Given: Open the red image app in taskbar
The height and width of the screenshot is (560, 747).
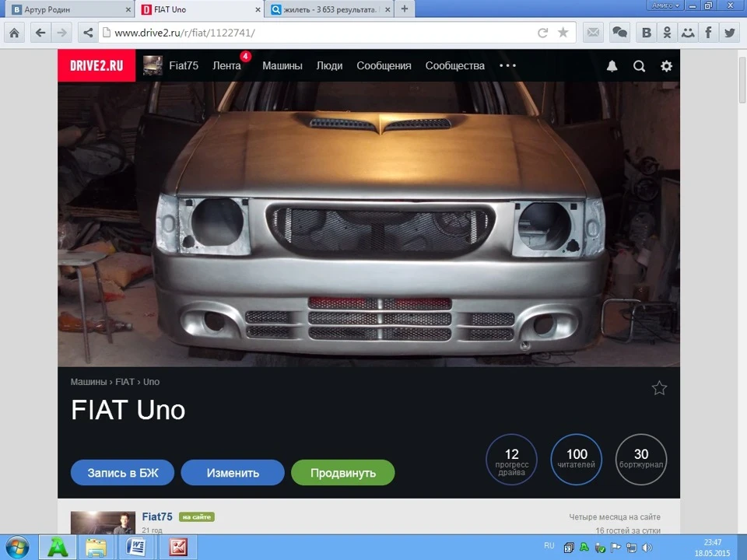Looking at the screenshot, I should tap(177, 548).
